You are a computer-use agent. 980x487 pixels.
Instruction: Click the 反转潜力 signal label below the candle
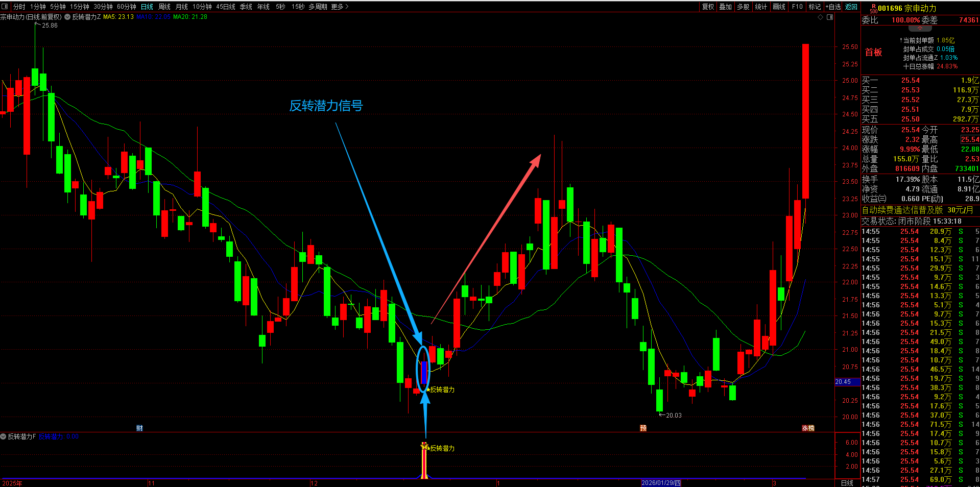[x=442, y=389]
